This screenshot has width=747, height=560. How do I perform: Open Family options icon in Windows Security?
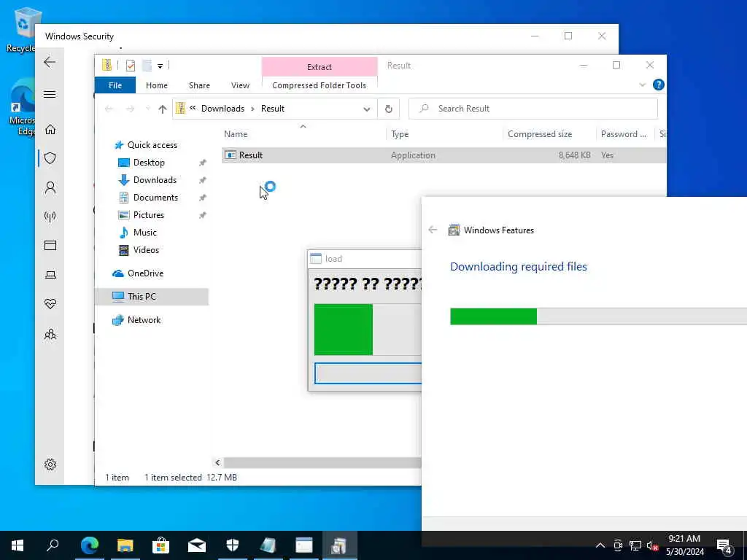(50, 334)
